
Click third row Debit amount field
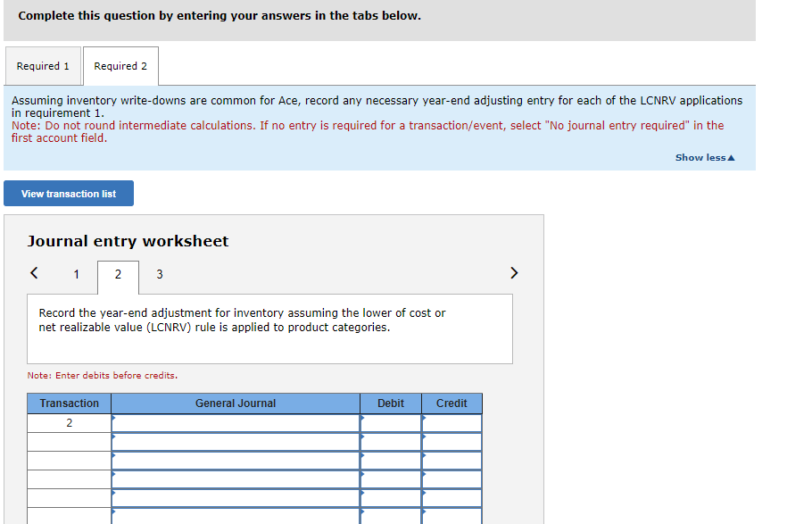pos(391,461)
